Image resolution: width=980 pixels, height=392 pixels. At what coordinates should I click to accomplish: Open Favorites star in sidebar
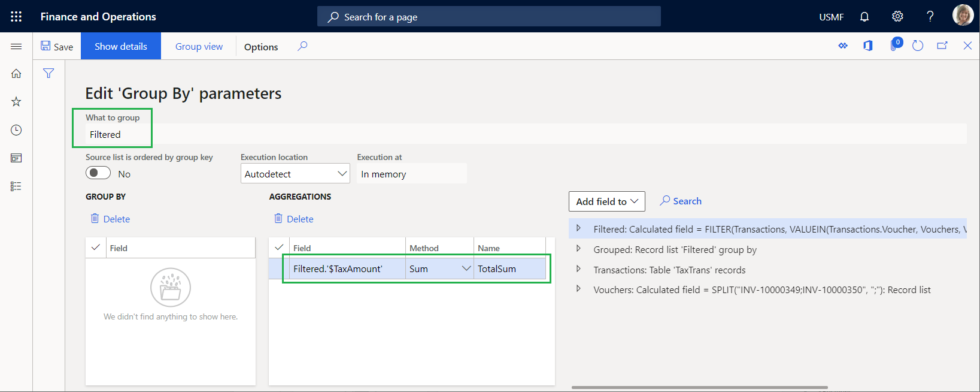point(16,101)
